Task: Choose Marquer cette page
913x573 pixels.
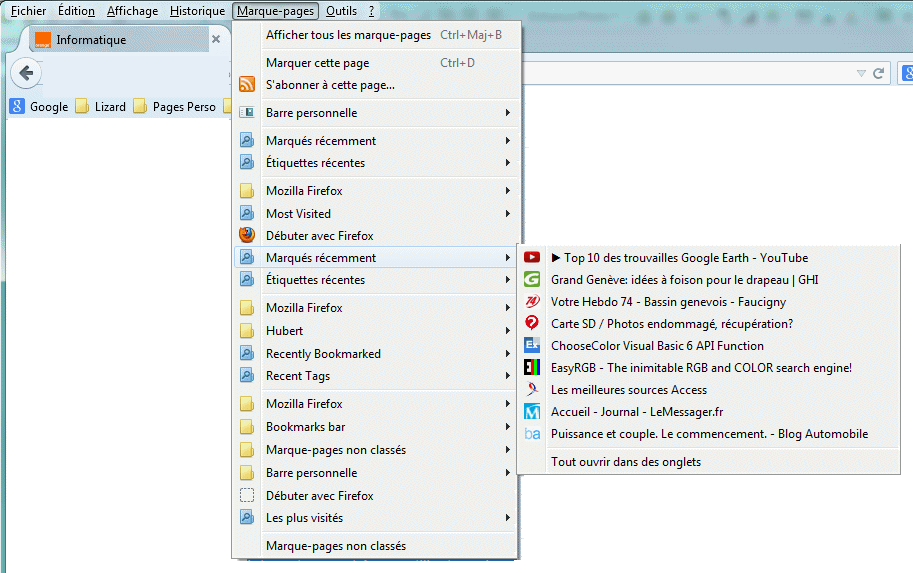Action: point(317,63)
